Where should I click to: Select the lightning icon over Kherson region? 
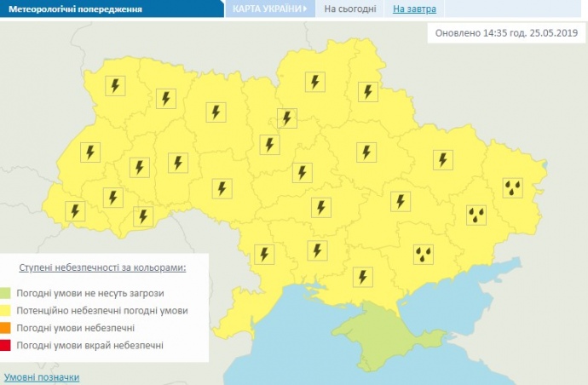(364, 277)
